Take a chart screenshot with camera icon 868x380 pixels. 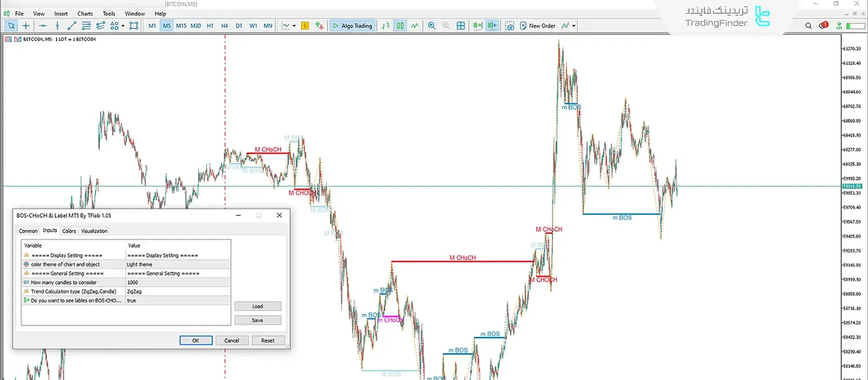pos(509,26)
